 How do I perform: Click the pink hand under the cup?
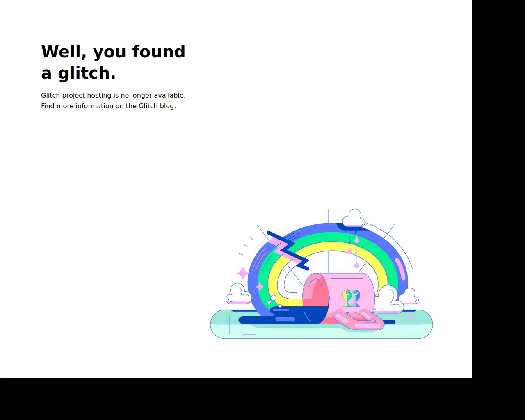pos(359,320)
